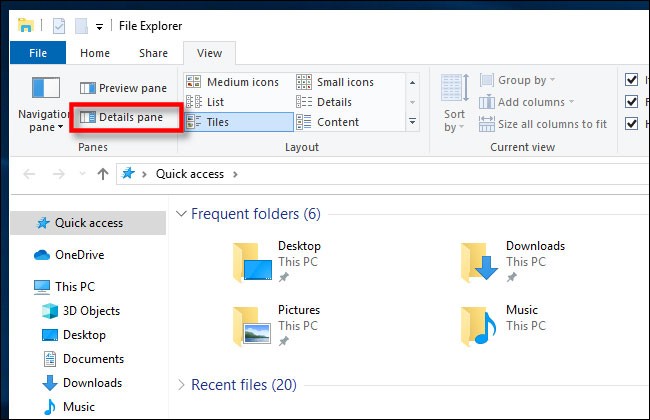Switch to the Share ribbon tab
Viewport: 650px width, 420px height.
pyautogui.click(x=153, y=53)
